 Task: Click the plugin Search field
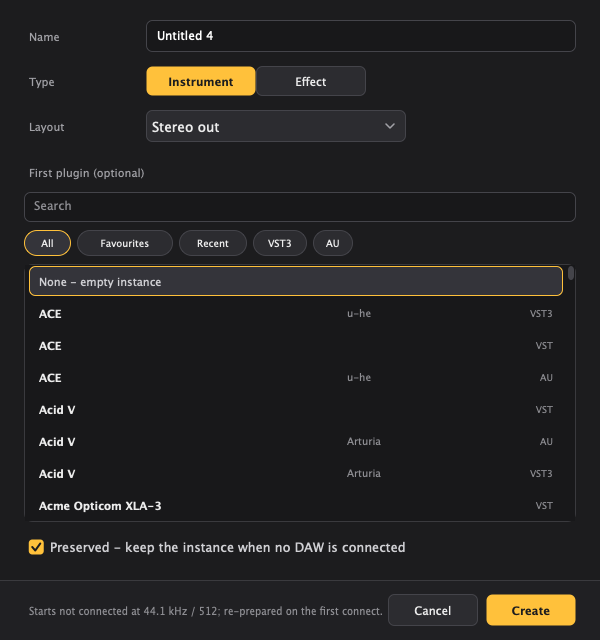(300, 207)
